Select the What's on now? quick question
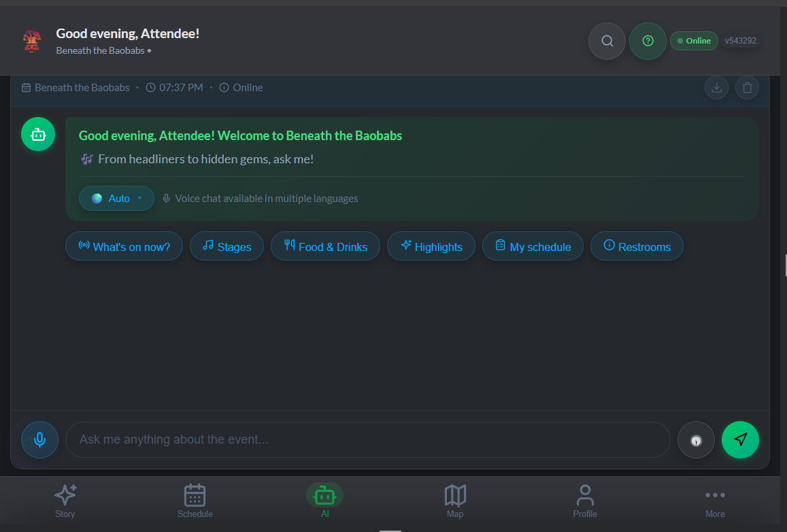 point(124,246)
